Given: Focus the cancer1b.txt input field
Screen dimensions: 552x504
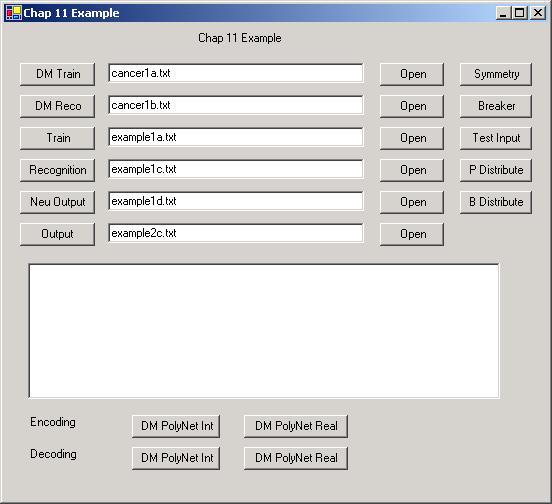Looking at the screenshot, I should (236, 105).
